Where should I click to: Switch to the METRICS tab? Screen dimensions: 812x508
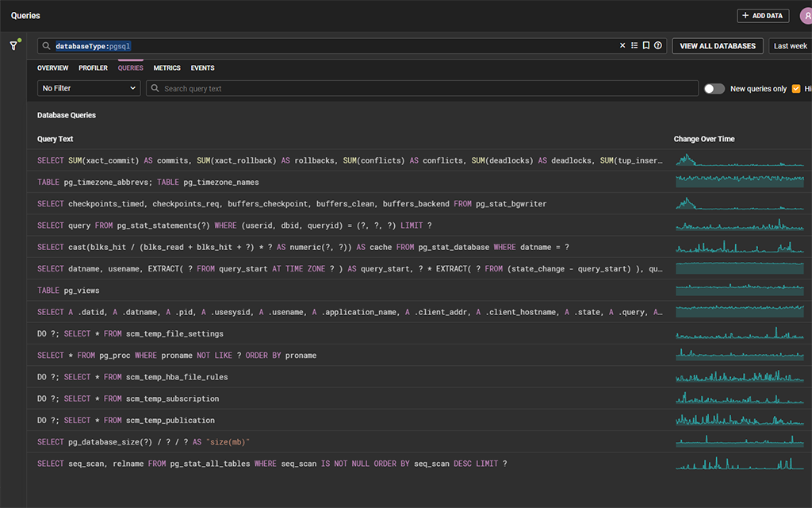167,67
